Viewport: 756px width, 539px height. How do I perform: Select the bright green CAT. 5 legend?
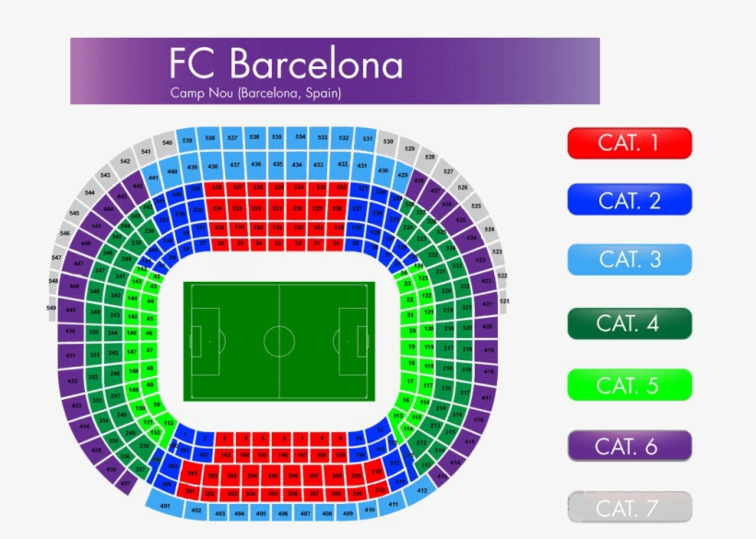629,385
